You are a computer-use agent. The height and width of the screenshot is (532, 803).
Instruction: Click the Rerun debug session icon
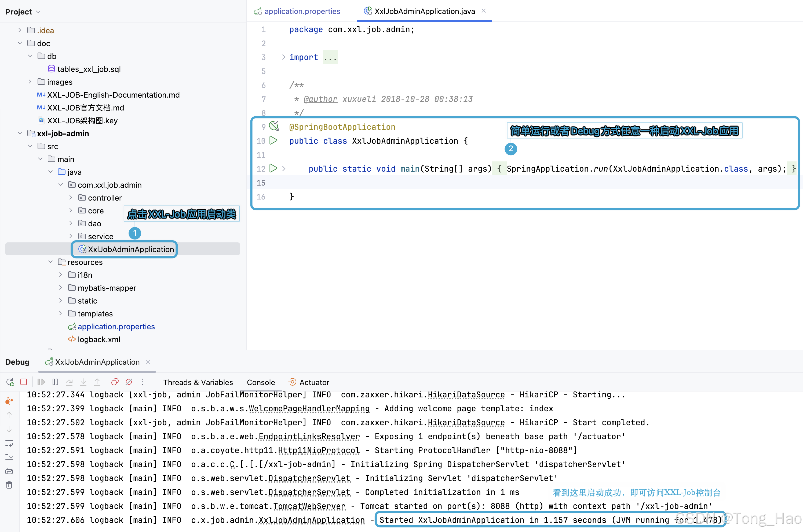click(x=10, y=382)
